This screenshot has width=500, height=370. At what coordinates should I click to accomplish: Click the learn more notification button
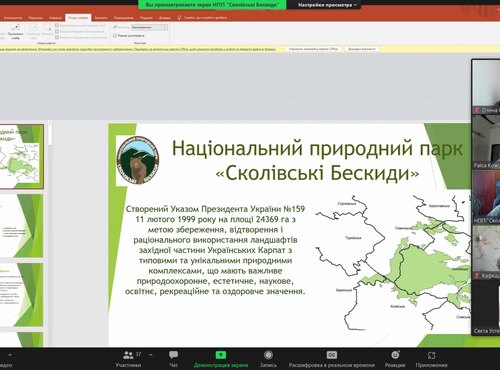click(x=362, y=49)
